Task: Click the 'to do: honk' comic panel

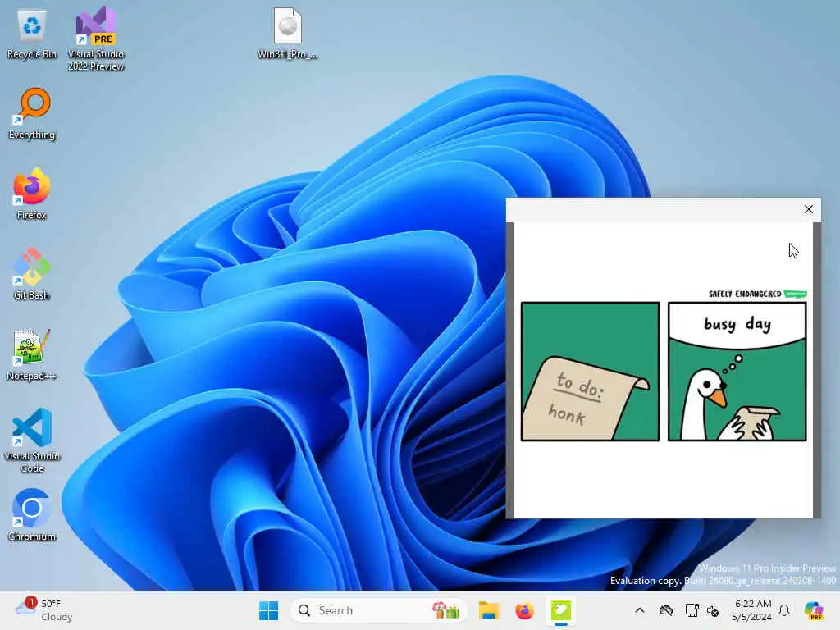Action: (x=590, y=372)
